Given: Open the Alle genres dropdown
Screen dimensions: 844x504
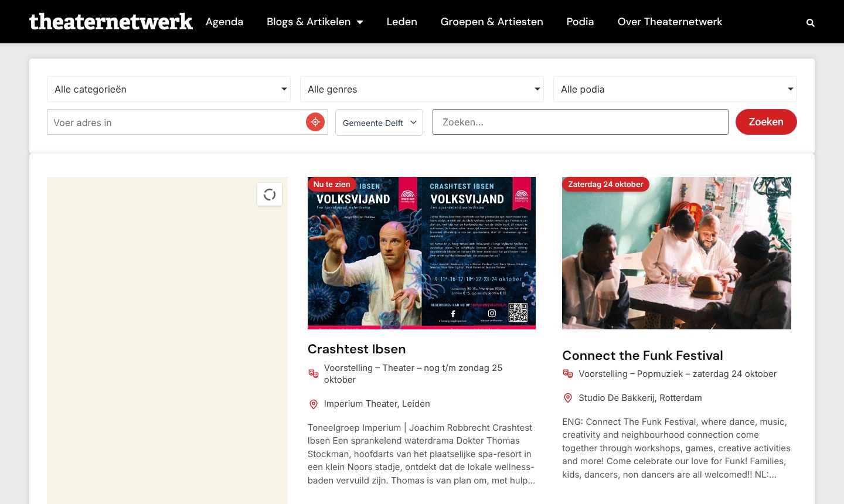Looking at the screenshot, I should coord(422,89).
